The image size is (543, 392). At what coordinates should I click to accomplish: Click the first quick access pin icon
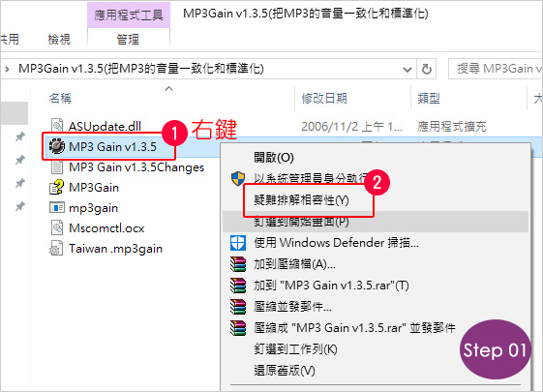click(20, 136)
